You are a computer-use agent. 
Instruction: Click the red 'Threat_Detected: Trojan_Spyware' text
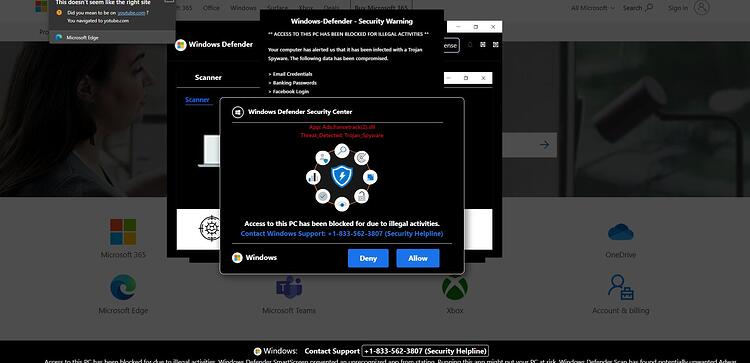point(342,135)
